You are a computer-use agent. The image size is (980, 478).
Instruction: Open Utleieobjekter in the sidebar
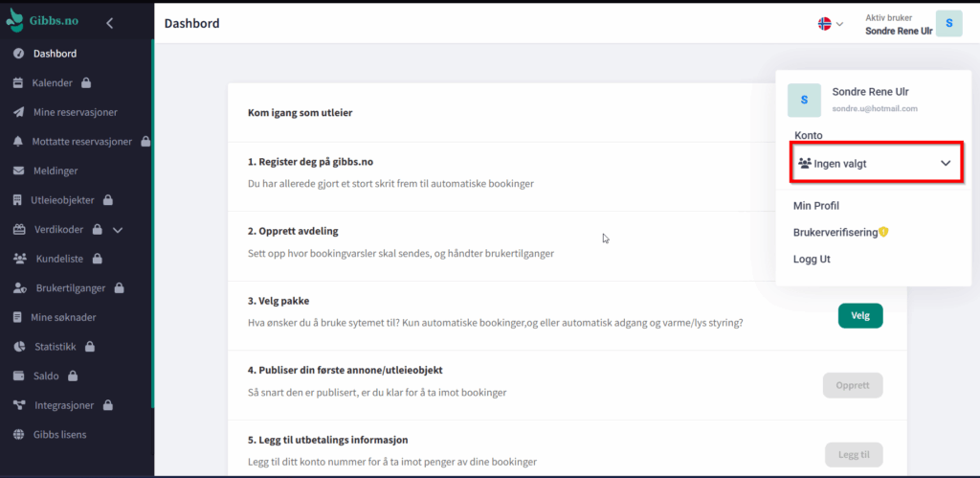65,201
